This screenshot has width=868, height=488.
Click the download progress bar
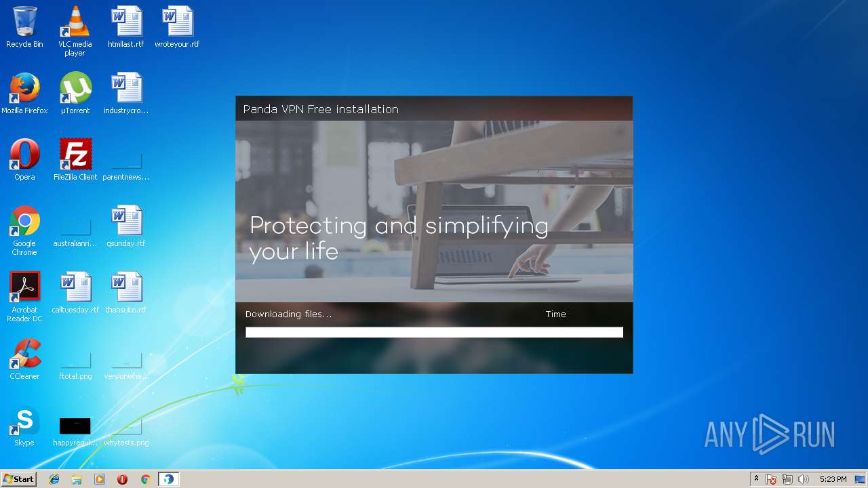(x=434, y=332)
